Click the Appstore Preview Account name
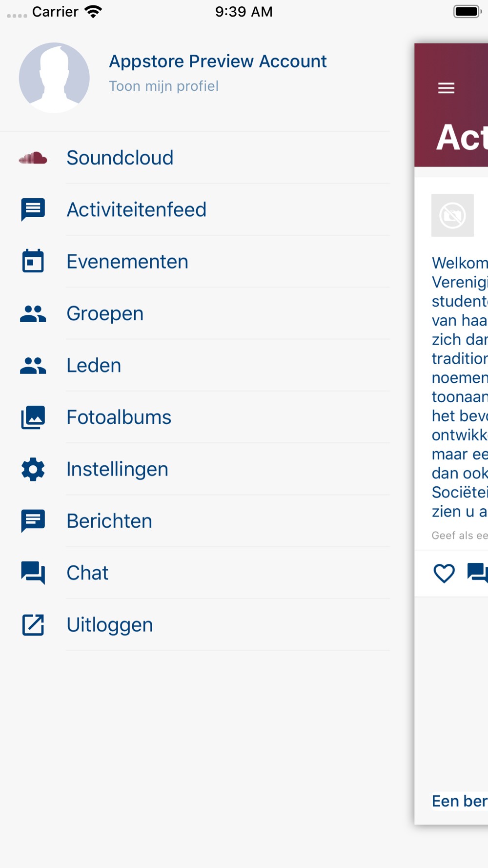 click(x=218, y=62)
